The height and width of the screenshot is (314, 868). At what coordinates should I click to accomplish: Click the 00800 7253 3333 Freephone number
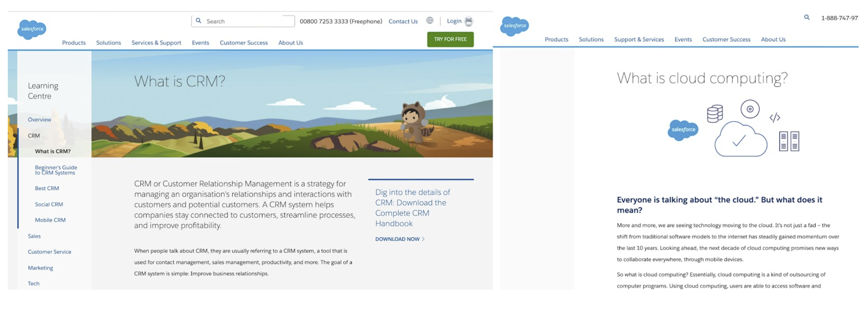[341, 21]
